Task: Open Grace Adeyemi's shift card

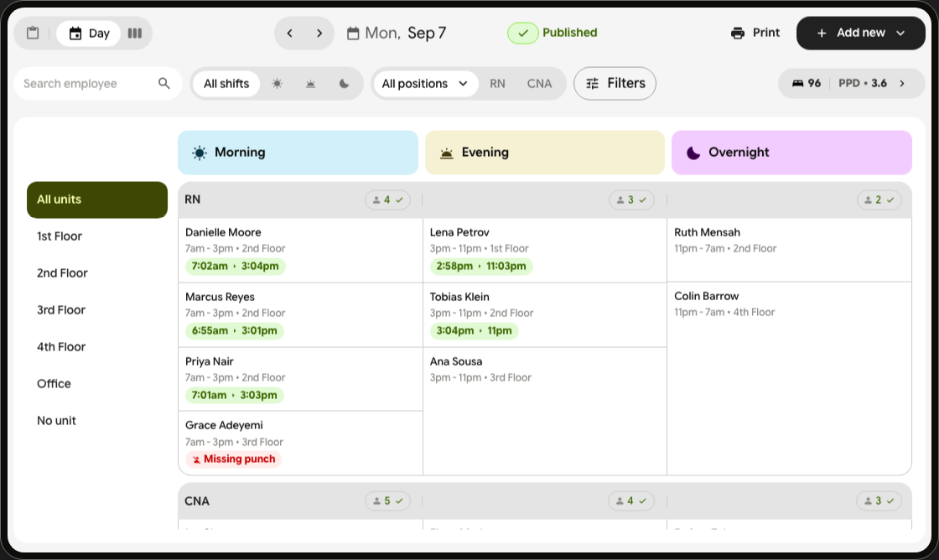Action: click(301, 443)
